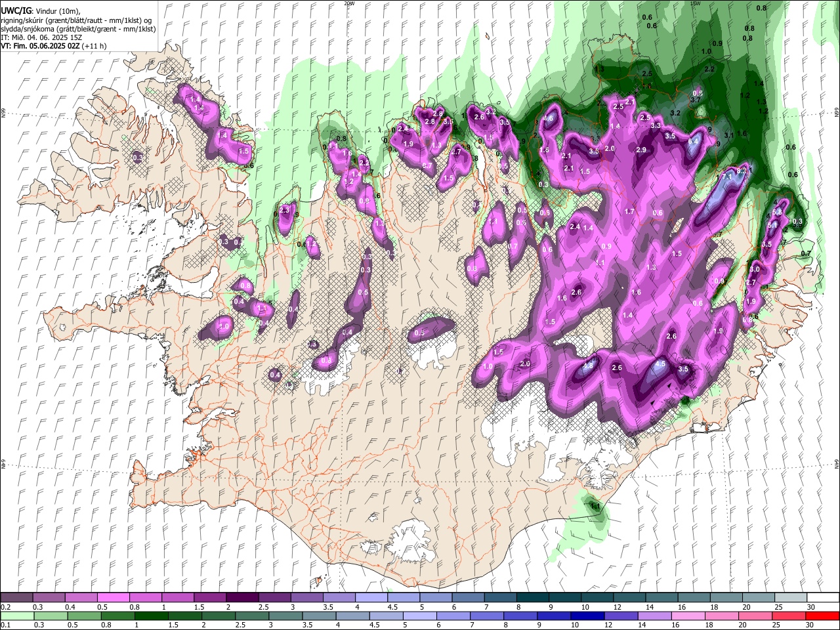
Task: Pick the white 30+ swatch in upper legend row
Action: tap(823, 597)
